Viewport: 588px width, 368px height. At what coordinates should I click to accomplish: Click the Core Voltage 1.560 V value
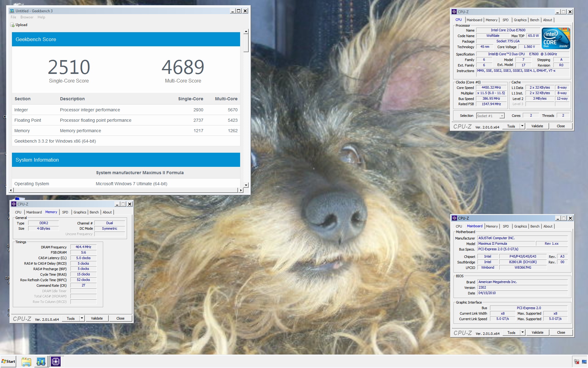529,47
